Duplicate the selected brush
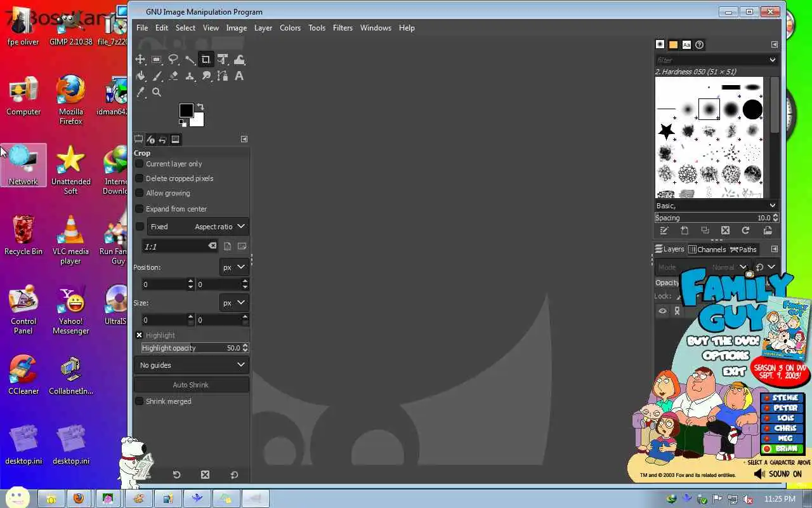 click(x=705, y=231)
